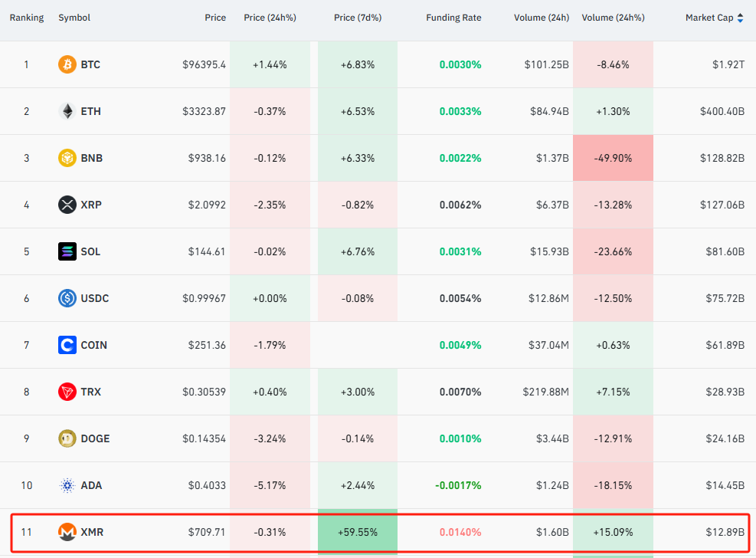
Task: Open the DOGE symbol link
Action: (x=95, y=439)
